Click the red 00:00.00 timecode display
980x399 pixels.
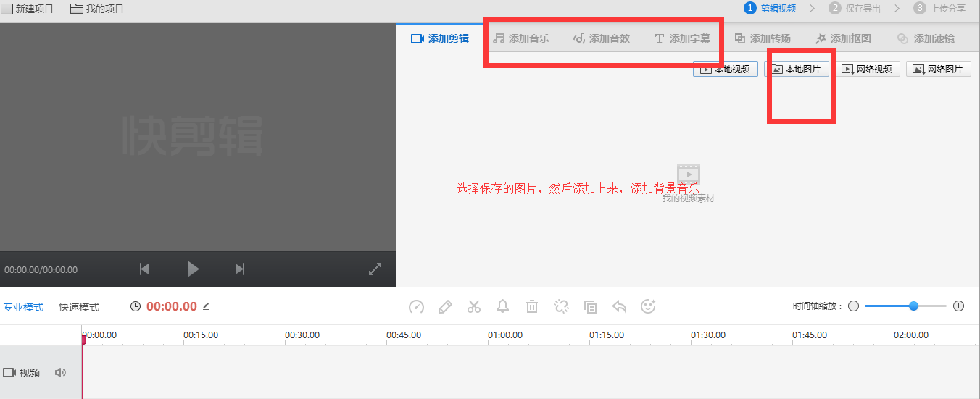coord(172,306)
